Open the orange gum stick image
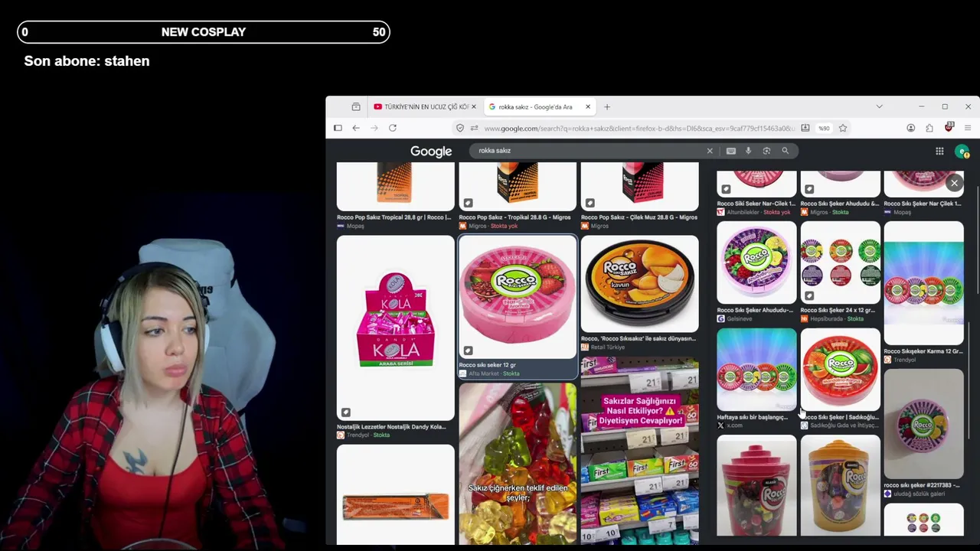 pos(395,494)
